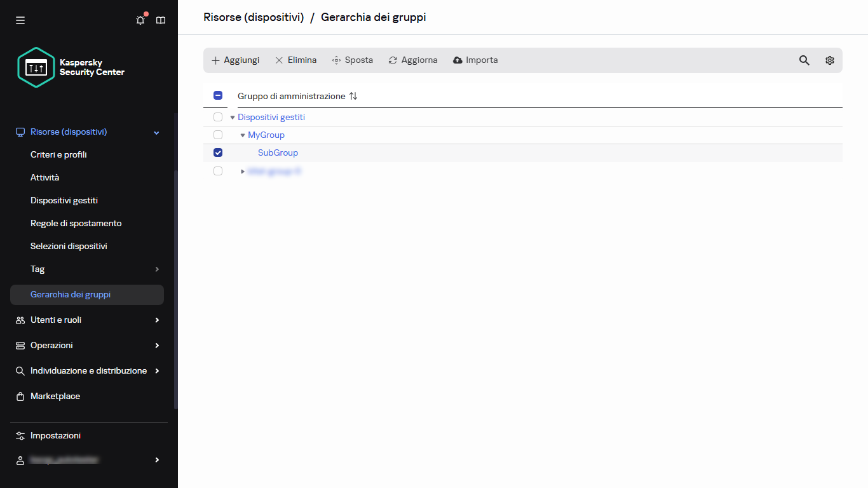Expand the blurred bottom group node
Image resolution: width=868 pixels, height=488 pixels.
pyautogui.click(x=242, y=170)
